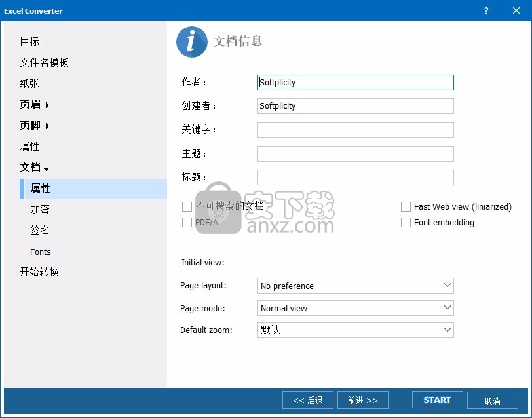Image resolution: width=532 pixels, height=418 pixels.
Task: Open the 签名 sub-item
Action: click(40, 231)
